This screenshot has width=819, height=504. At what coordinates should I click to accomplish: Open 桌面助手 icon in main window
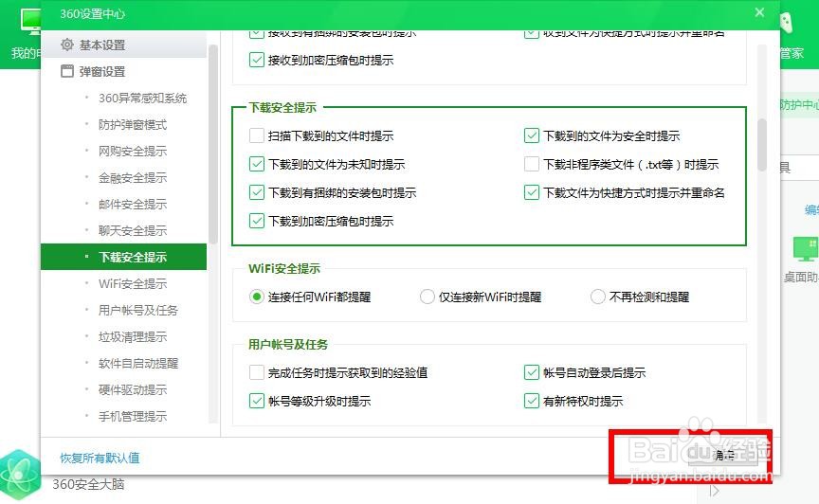point(805,249)
